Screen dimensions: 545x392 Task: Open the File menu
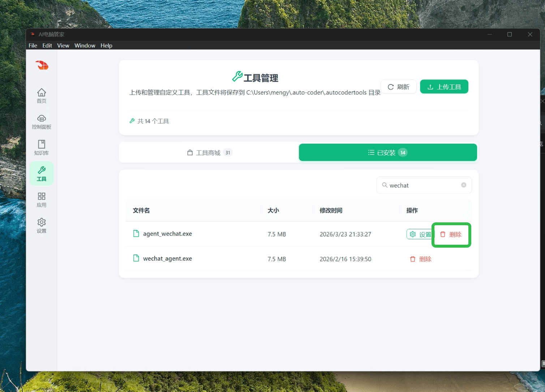(x=33, y=45)
